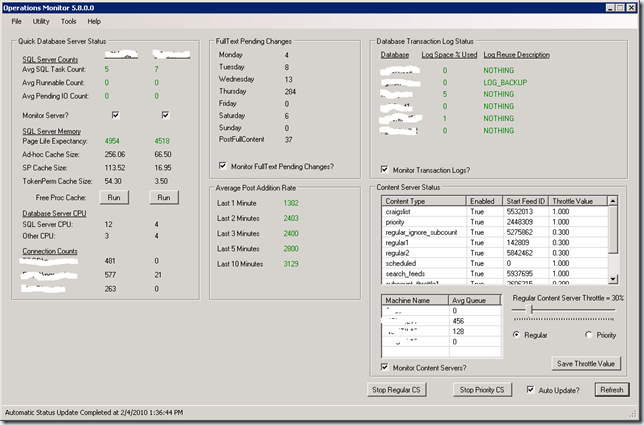Select the craigslist content type row
644x425 pixels.
click(x=494, y=211)
